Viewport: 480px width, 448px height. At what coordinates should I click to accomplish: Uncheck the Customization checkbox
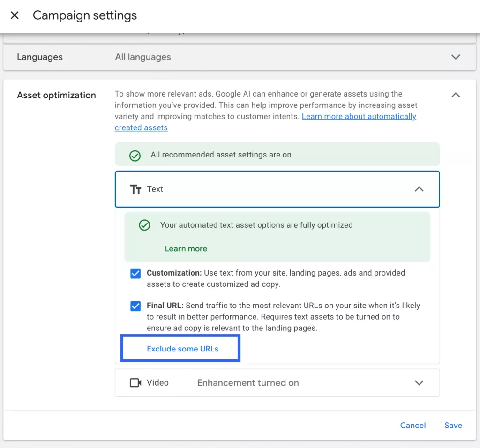(135, 273)
